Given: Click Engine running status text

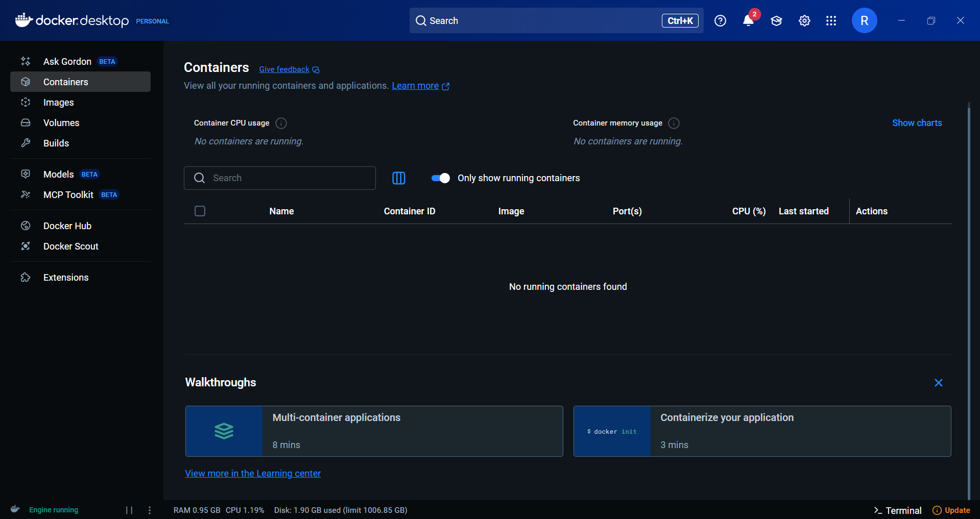Looking at the screenshot, I should [x=54, y=510].
